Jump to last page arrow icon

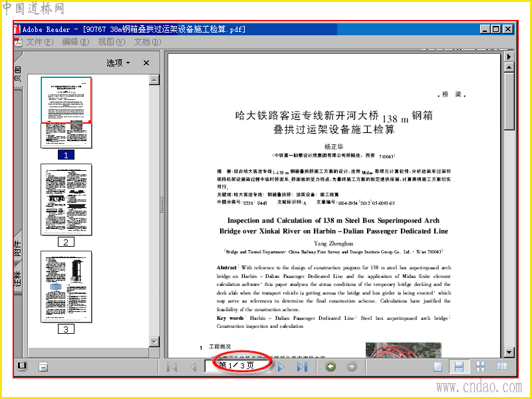[x=302, y=367]
